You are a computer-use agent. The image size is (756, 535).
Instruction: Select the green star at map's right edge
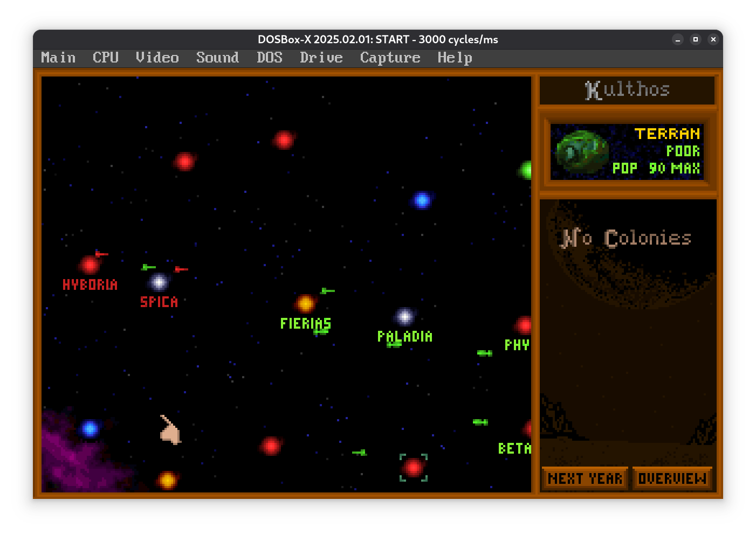click(x=526, y=170)
